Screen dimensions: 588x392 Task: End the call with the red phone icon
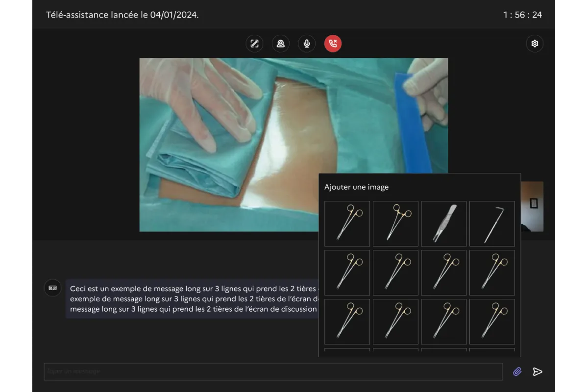333,44
